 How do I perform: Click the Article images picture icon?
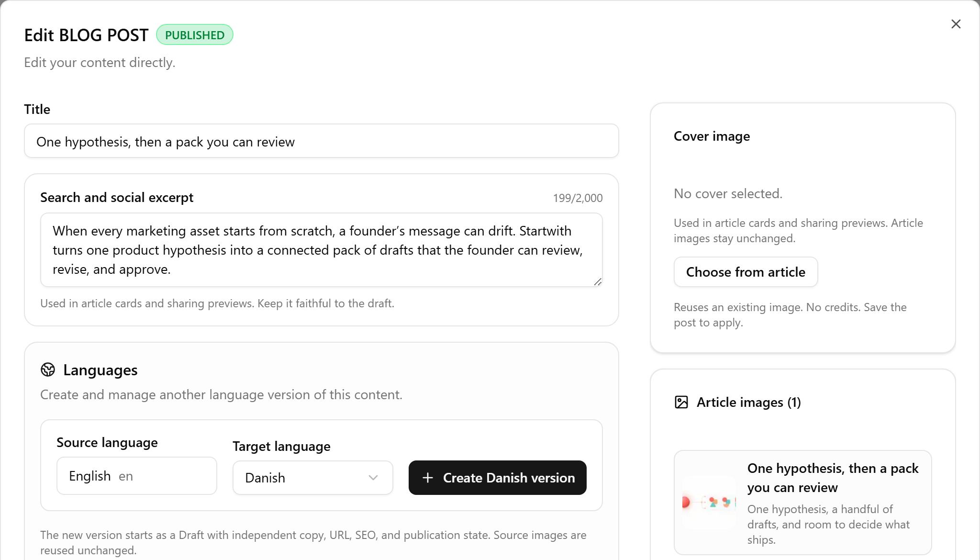coord(681,402)
